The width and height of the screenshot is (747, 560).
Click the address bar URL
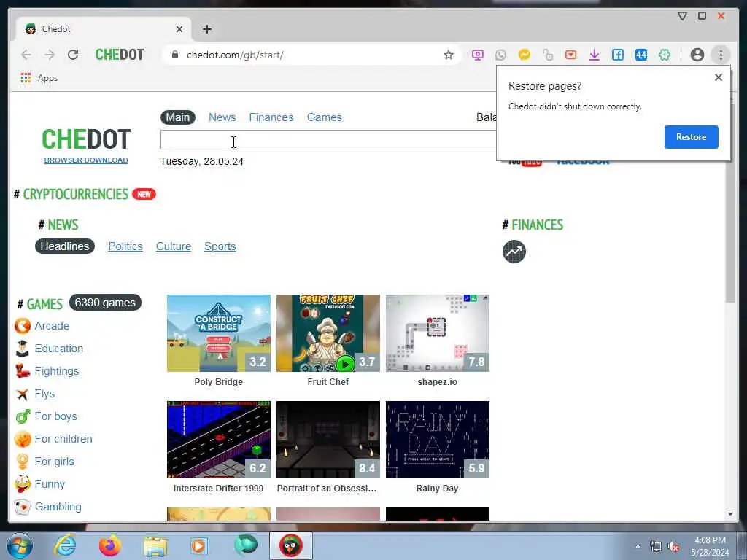[x=235, y=55]
